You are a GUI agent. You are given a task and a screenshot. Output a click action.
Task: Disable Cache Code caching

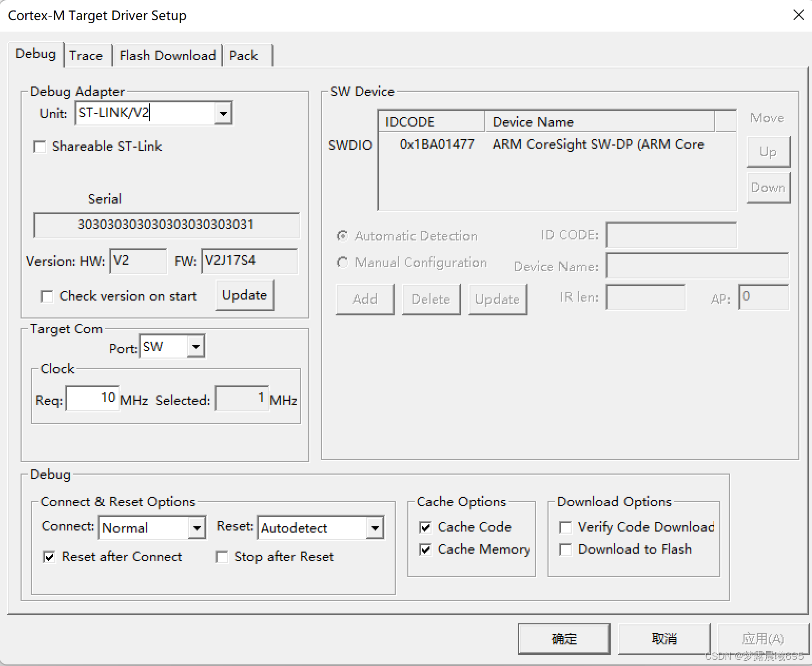click(425, 527)
